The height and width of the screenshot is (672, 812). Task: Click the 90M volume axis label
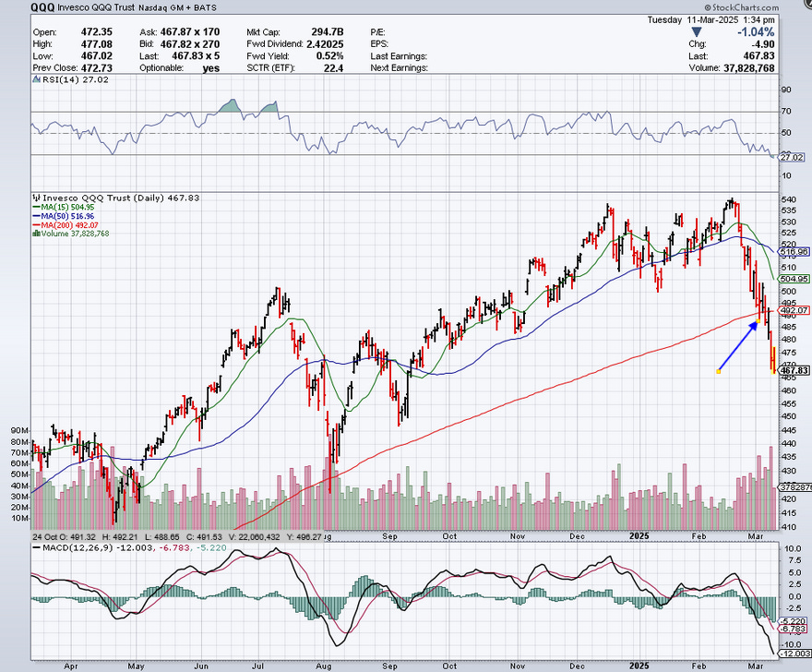coord(18,430)
